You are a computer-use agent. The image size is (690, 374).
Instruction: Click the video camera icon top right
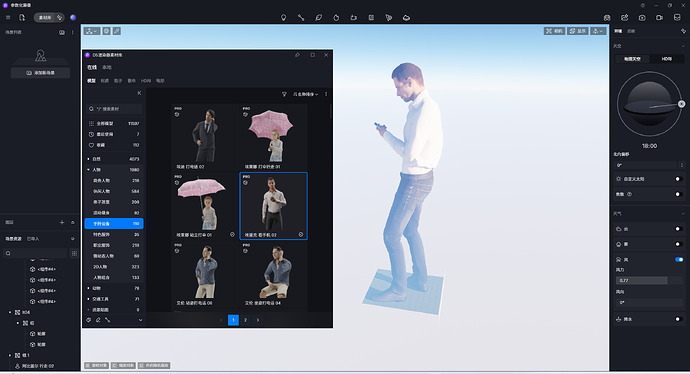pyautogui.click(x=659, y=18)
